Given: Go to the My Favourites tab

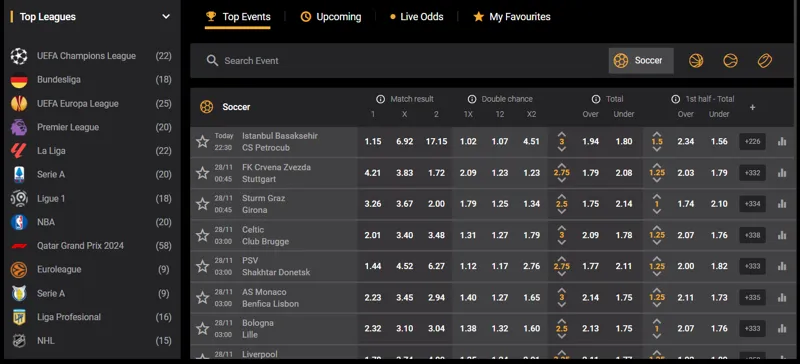Looking at the screenshot, I should click(512, 17).
